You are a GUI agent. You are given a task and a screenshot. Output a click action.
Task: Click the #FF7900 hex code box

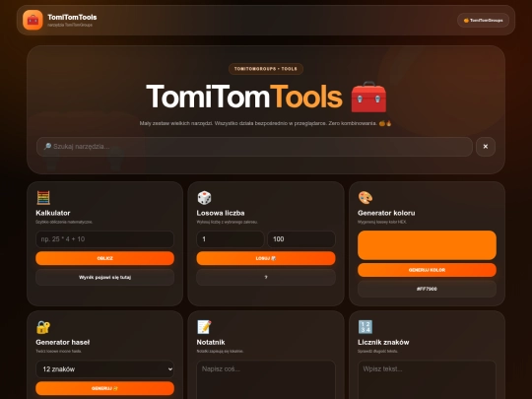427,289
